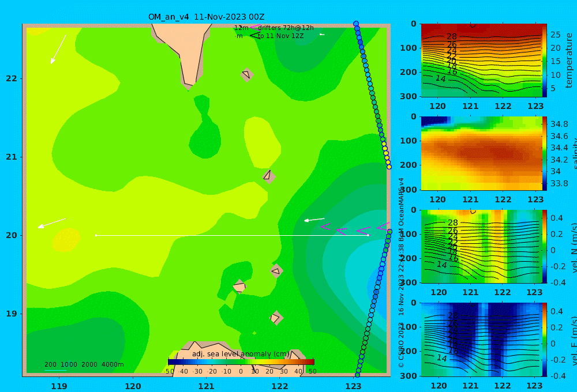Screen dimensions: 577x392
Task: Click the top blue circle of the southern track
Action: pos(389,232)
